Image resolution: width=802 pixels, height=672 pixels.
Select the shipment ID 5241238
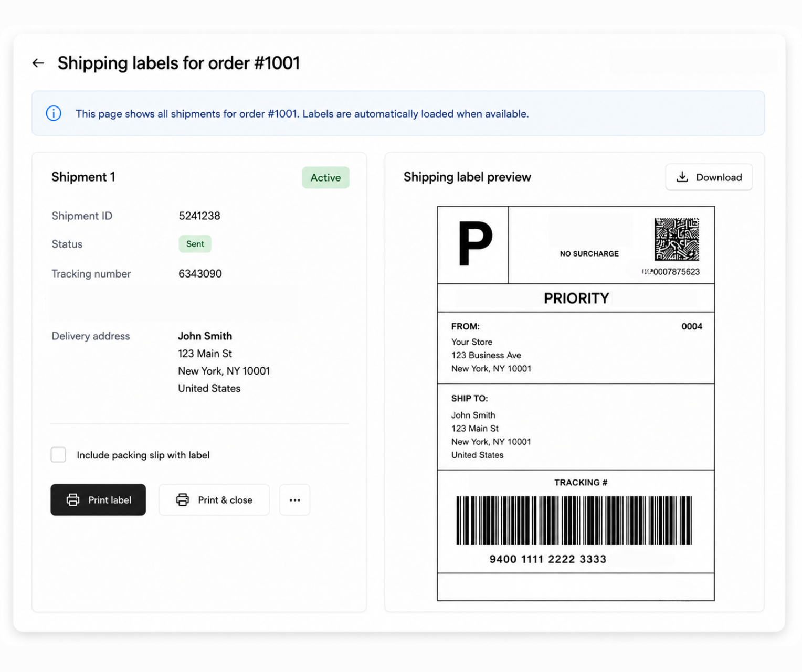(x=199, y=216)
